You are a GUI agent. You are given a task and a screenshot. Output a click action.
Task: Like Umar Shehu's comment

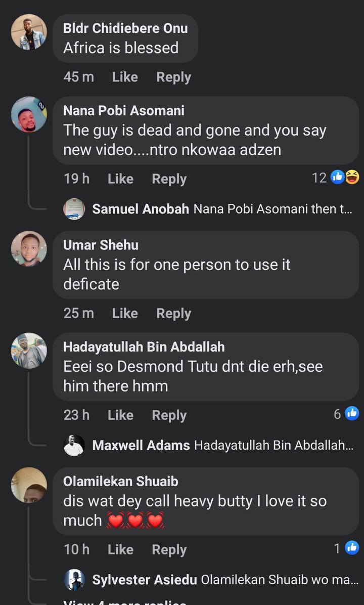125,313
